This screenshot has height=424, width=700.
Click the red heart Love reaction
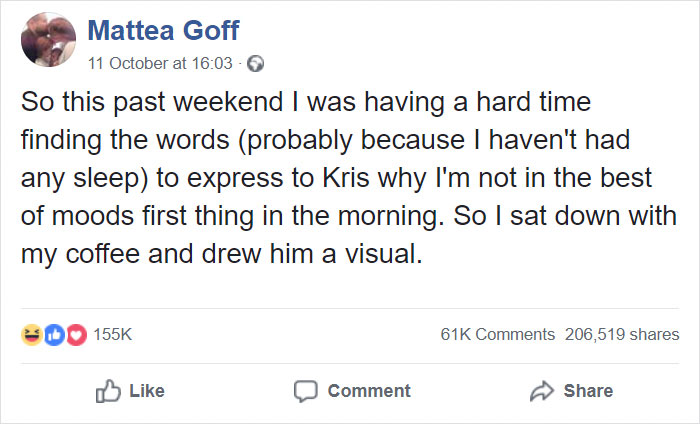pos(74,334)
